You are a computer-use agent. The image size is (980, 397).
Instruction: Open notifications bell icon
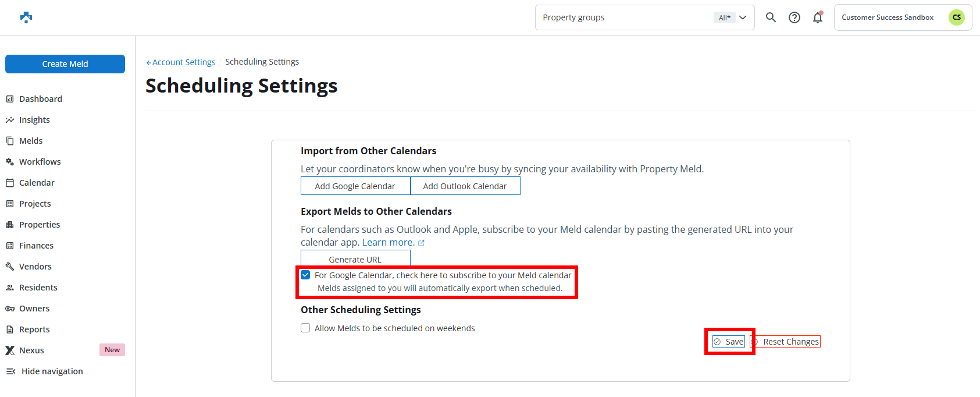pyautogui.click(x=818, y=17)
